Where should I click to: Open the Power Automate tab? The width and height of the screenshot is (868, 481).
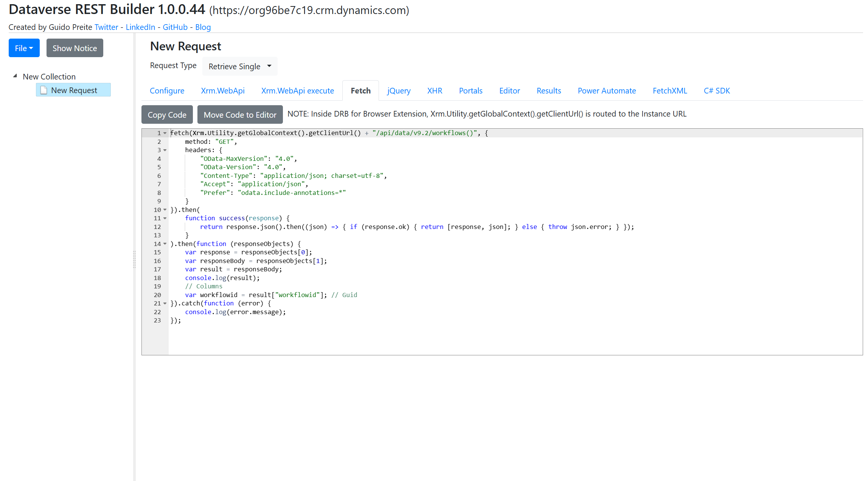[x=607, y=91]
